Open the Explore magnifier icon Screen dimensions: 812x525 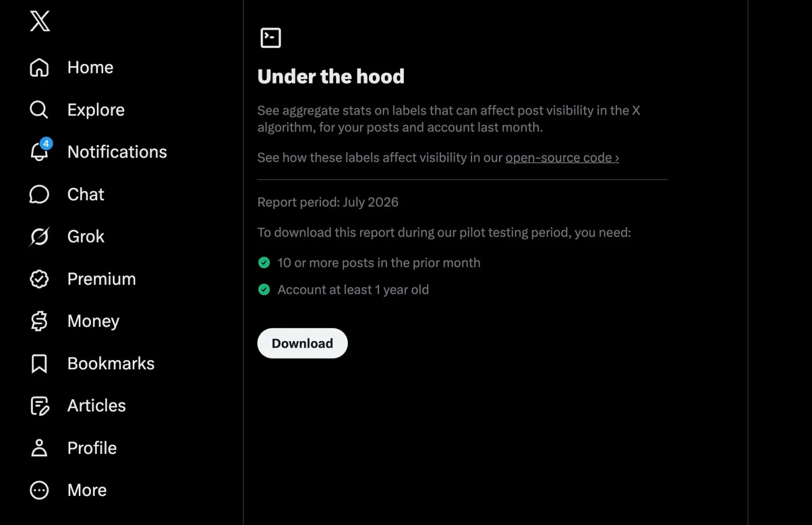(39, 110)
